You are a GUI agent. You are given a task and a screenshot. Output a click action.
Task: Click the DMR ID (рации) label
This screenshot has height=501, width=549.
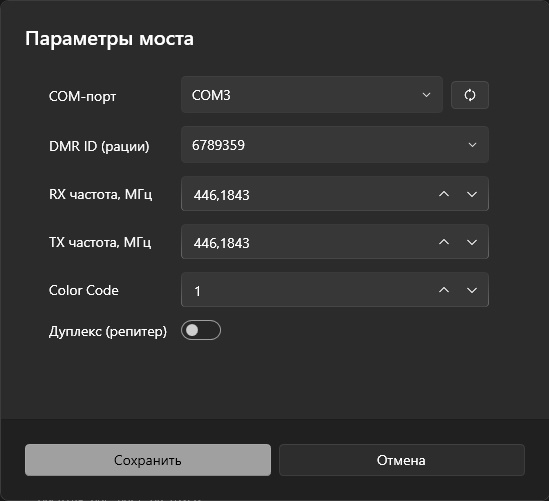(99, 146)
